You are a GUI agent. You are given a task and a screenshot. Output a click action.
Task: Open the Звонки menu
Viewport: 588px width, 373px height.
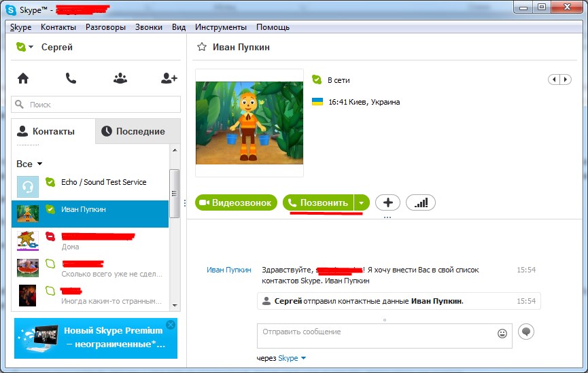coord(149,27)
